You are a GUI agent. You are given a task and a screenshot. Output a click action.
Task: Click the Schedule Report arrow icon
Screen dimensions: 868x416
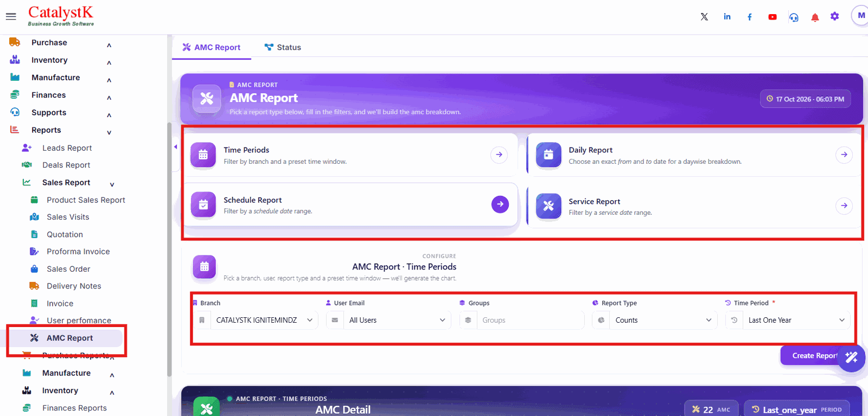pyautogui.click(x=500, y=204)
